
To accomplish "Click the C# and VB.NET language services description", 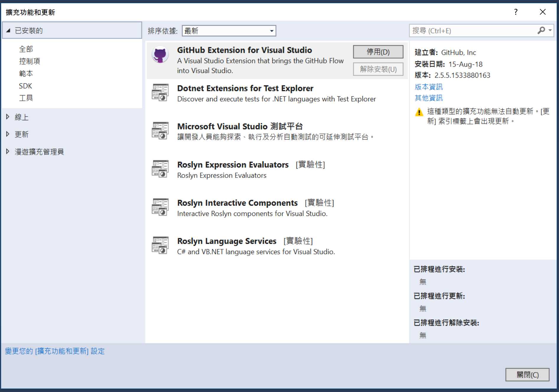I will point(256,252).
